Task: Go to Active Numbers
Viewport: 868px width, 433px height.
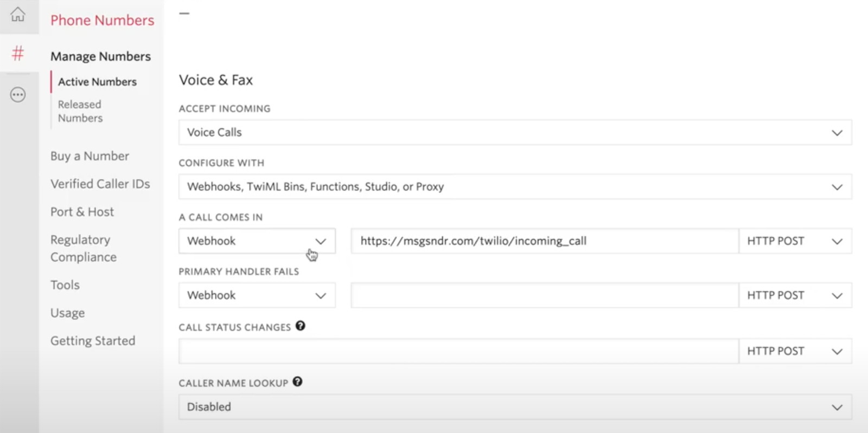Action: coord(97,82)
